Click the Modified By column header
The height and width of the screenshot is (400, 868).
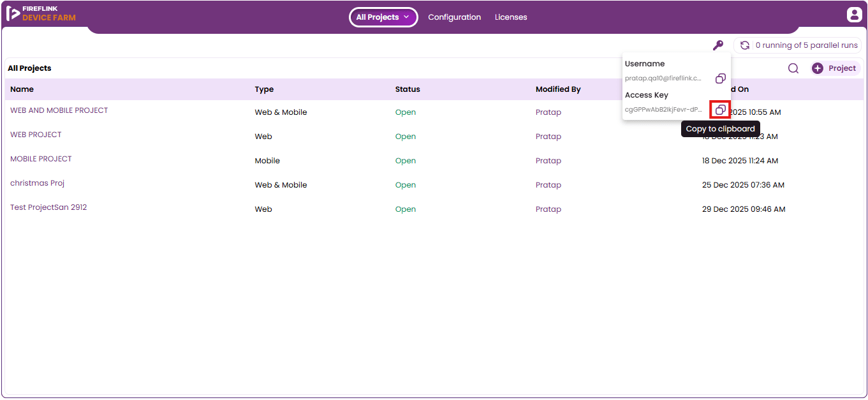coord(558,89)
